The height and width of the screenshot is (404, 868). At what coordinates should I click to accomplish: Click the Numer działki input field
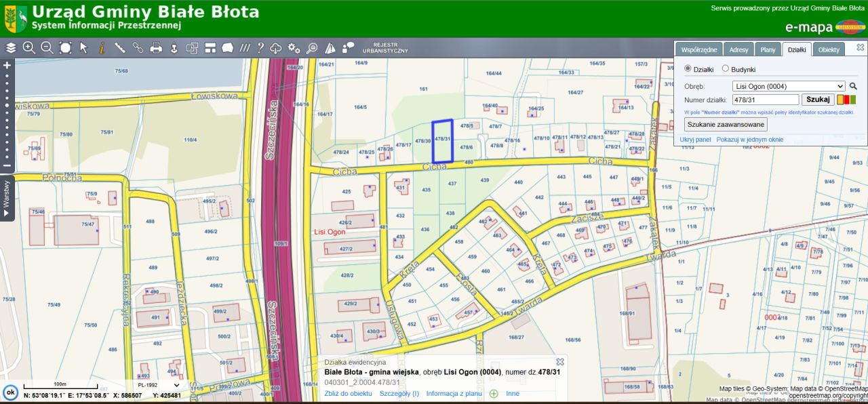(x=766, y=100)
